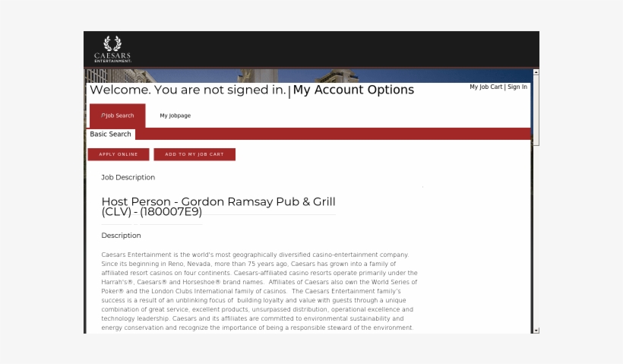Click the scrollbar track below the thumb
The width and height of the screenshot is (623, 364).
[x=536, y=236]
